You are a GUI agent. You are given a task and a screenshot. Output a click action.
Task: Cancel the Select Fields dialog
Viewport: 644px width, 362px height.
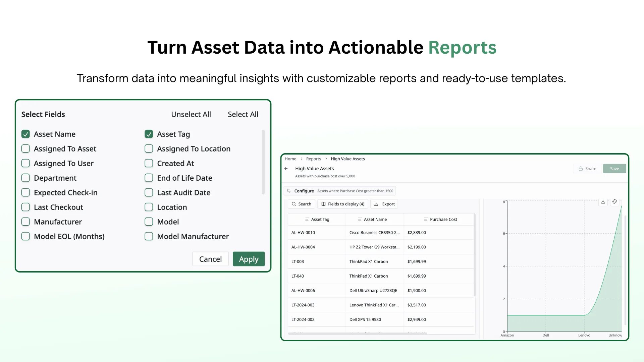click(210, 259)
